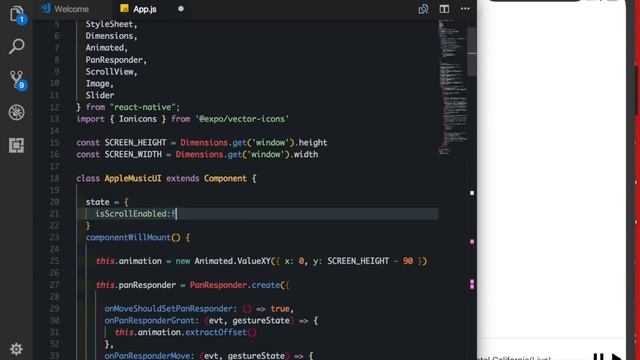Screen dimensions: 640x360
Task: Click the 'Slider' import on line 11
Action: [x=100, y=95]
